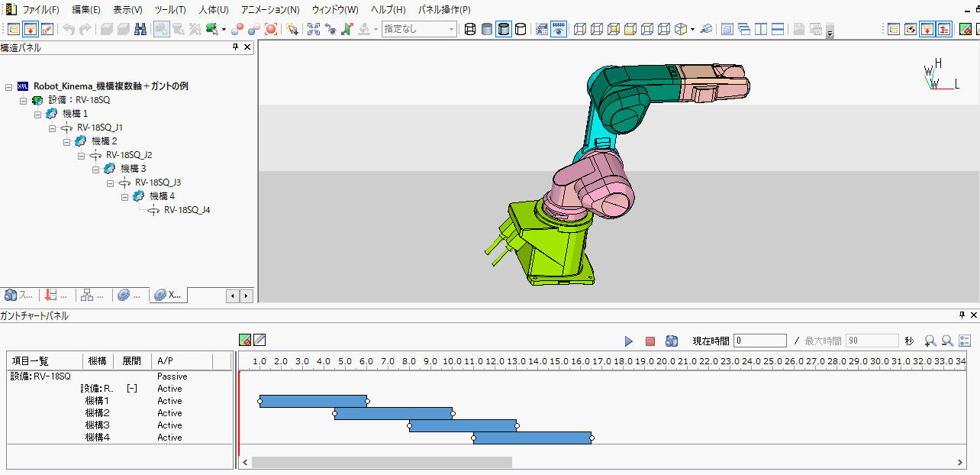The image size is (980, 475).
Task: Collapse the 設備：RV-18SQ tree node
Action: pos(24,100)
